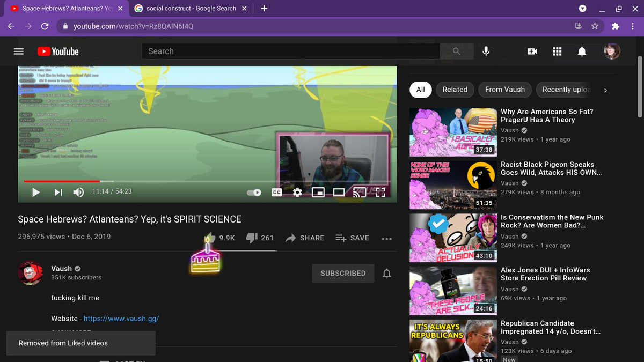Click the 296,975 views text

[41, 237]
